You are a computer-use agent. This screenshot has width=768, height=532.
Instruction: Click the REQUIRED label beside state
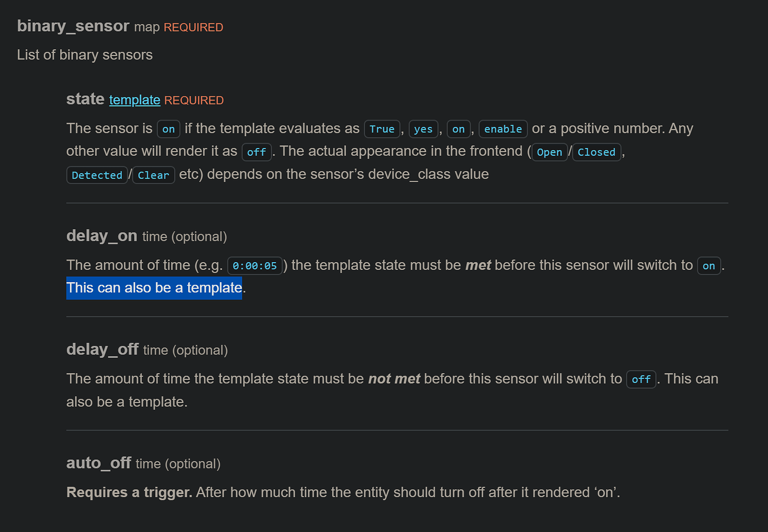194,100
